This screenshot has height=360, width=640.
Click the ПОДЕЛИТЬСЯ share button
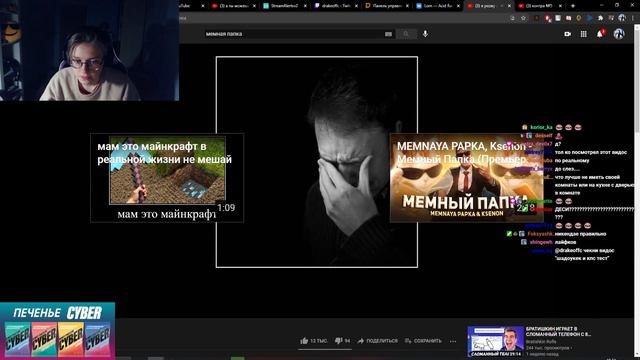click(377, 341)
